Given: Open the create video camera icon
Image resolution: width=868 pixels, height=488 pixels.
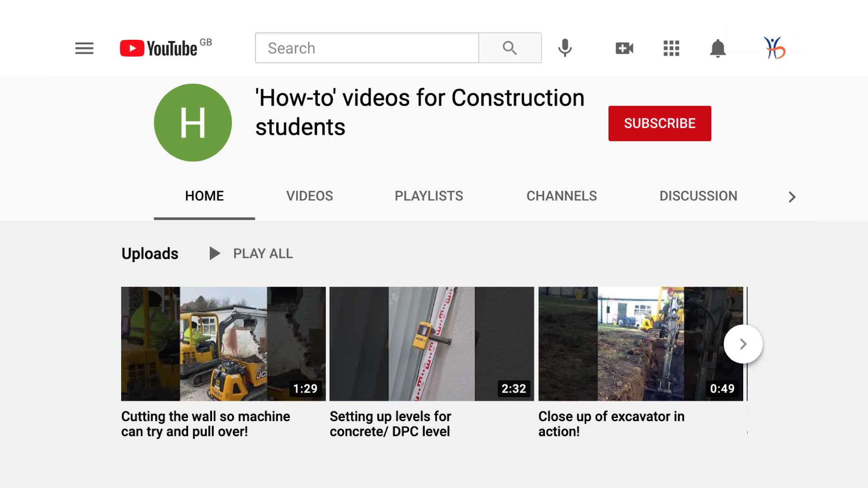Looking at the screenshot, I should pyautogui.click(x=624, y=48).
